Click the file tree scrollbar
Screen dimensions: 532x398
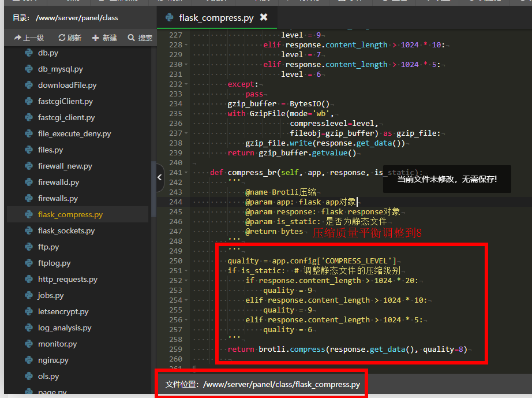pyautogui.click(x=153, y=189)
